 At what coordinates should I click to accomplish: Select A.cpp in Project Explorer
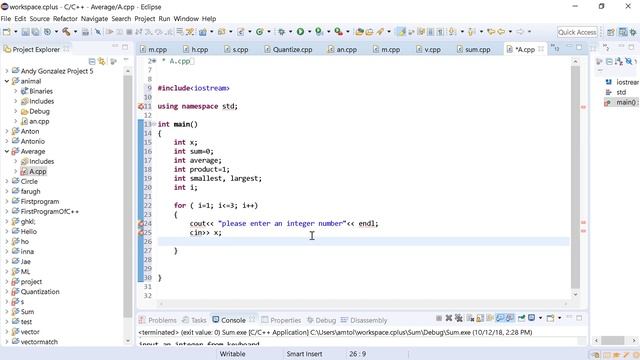[38, 171]
